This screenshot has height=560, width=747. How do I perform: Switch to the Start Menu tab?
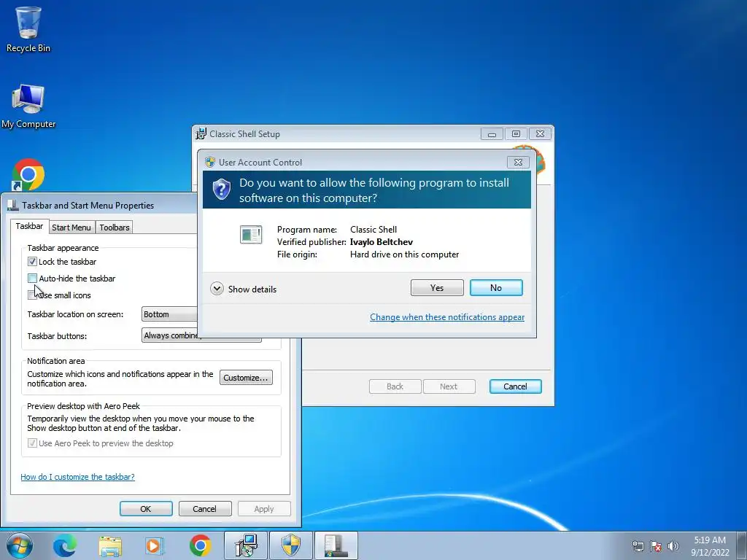71,227
